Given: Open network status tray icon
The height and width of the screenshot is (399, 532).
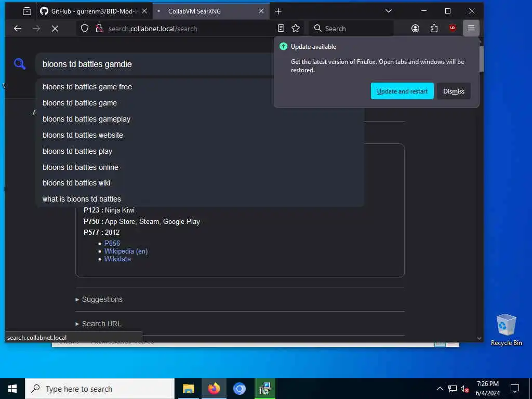Looking at the screenshot, I should point(453,389).
